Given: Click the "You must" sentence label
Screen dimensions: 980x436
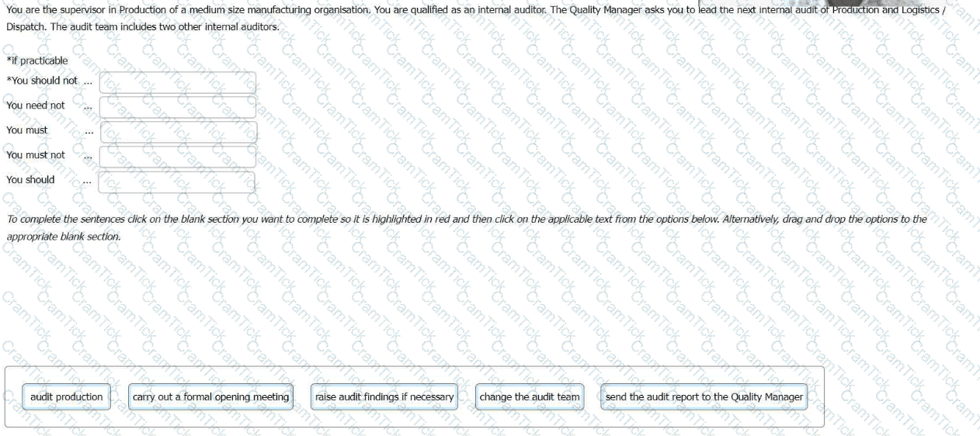Looking at the screenshot, I should (x=27, y=130).
